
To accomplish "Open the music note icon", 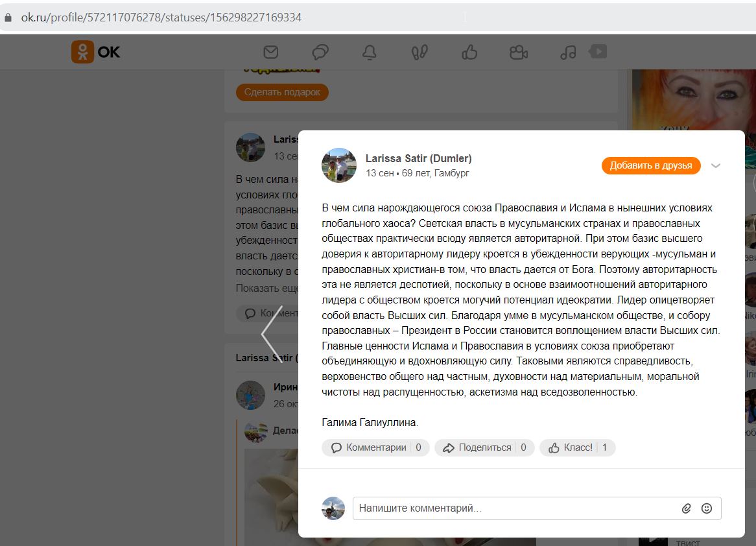I will point(568,52).
